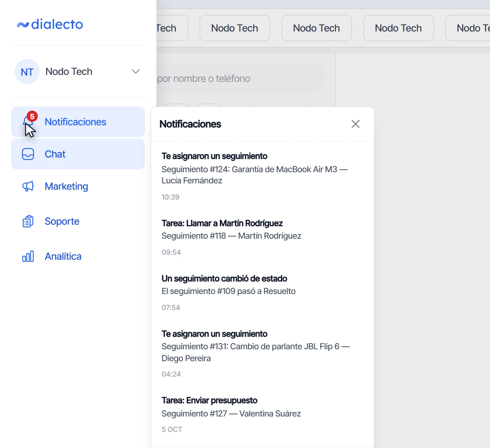
Task: Close the Notificaciones panel
Action: point(356,124)
